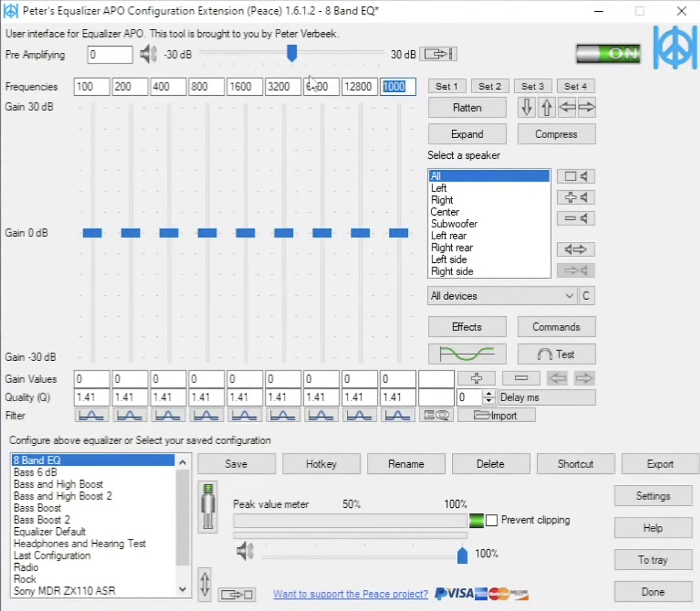The image size is (700, 611).
Task: Increase the Delay ms spinner value
Action: [489, 393]
